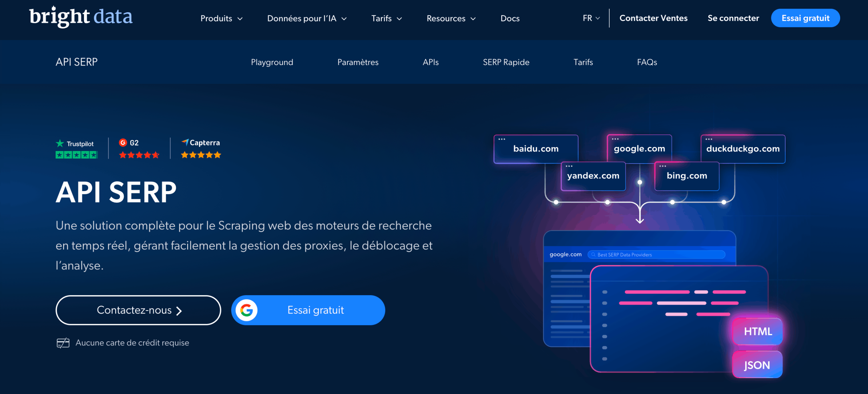This screenshot has width=868, height=394.
Task: Go to the FAQs section
Action: tap(647, 62)
